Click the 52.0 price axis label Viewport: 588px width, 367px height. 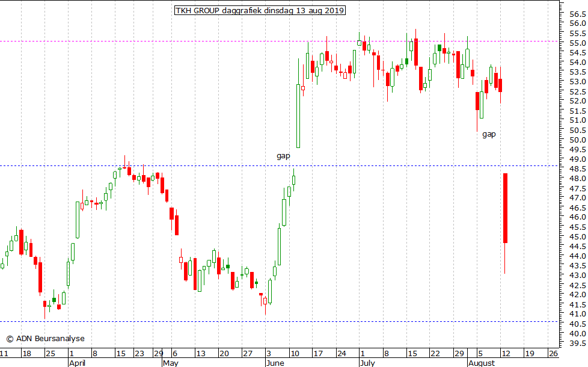tap(578, 101)
